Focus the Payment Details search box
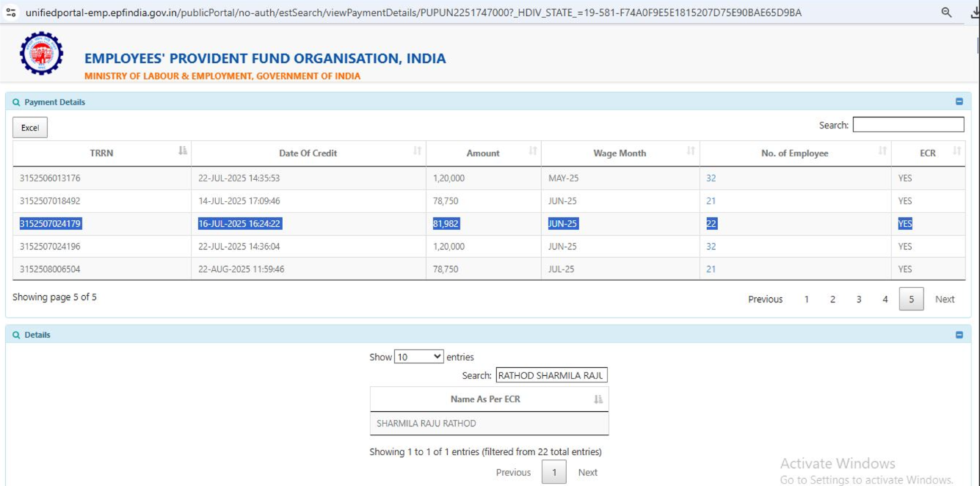Screen dimensions: 980x486 click(908, 125)
